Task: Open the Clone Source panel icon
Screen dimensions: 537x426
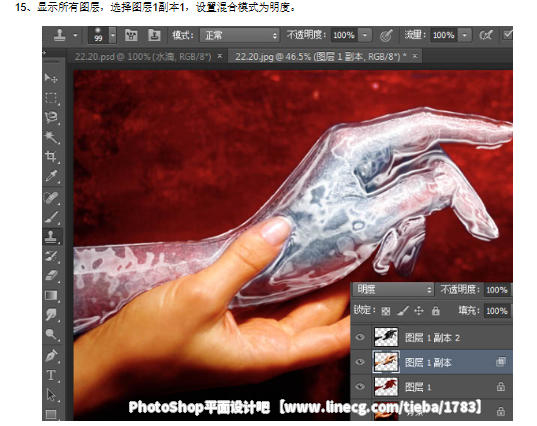Action: point(154,35)
